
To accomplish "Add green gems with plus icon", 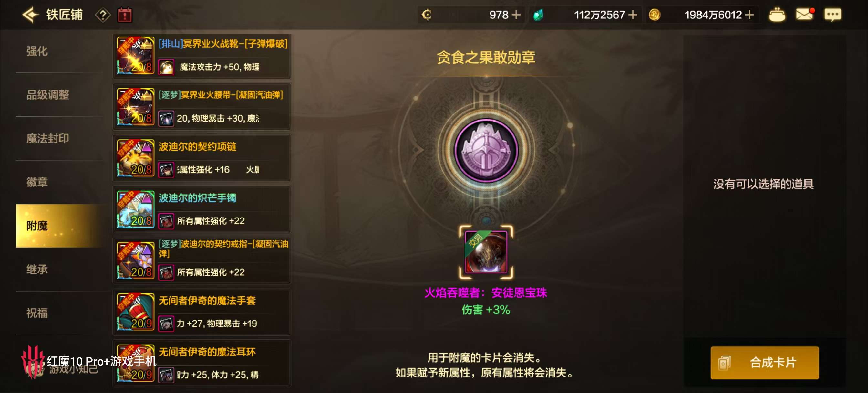I will [633, 15].
